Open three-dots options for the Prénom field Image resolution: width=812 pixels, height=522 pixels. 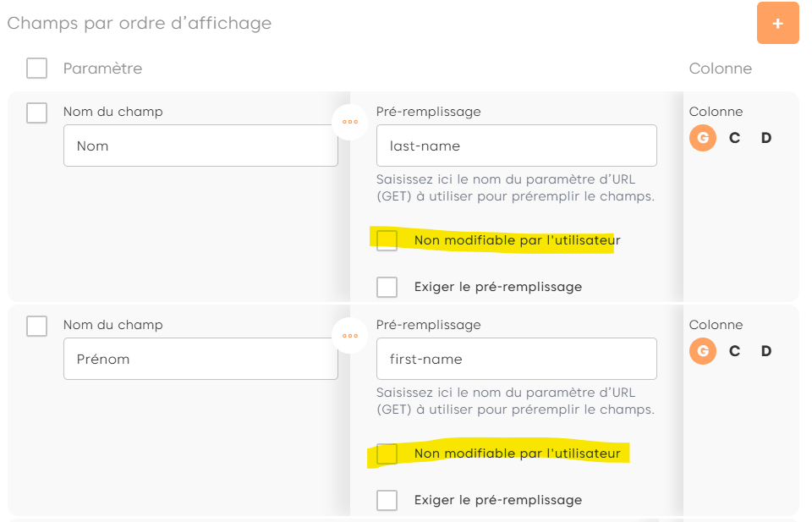(x=350, y=335)
